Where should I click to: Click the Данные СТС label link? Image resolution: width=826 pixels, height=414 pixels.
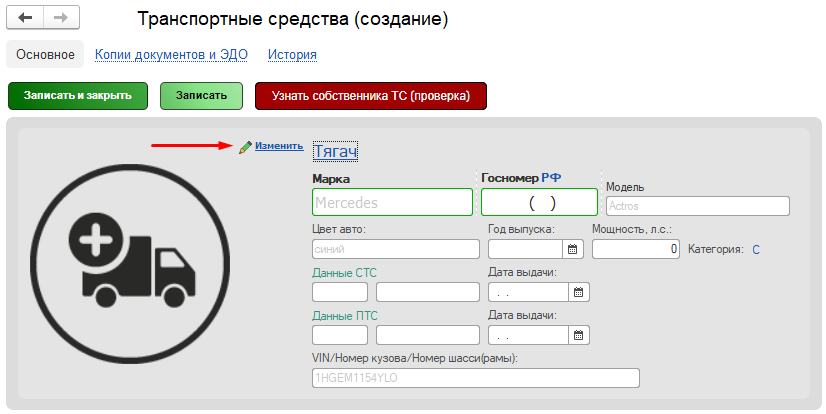(345, 273)
